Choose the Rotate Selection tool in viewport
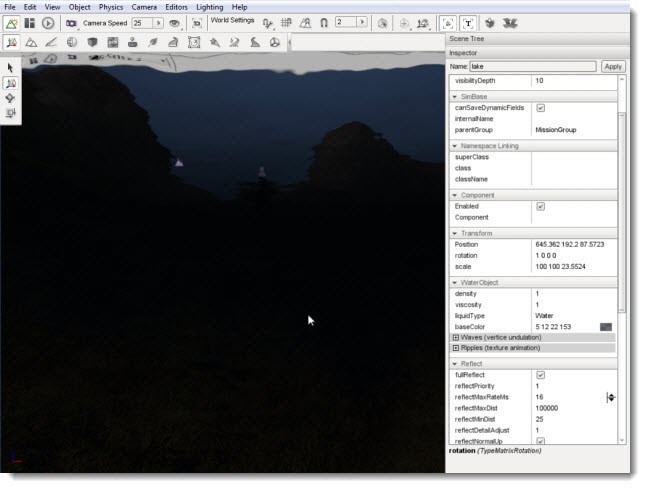The height and width of the screenshot is (488, 645). (x=10, y=98)
